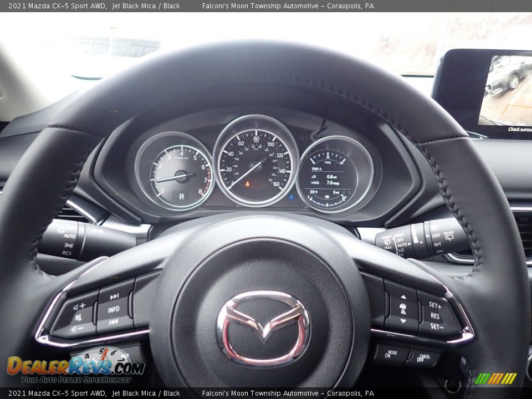The height and width of the screenshot is (399, 532).
Task: Tap the OFF CANCEL cruise button
Action: pyautogui.click(x=423, y=358)
